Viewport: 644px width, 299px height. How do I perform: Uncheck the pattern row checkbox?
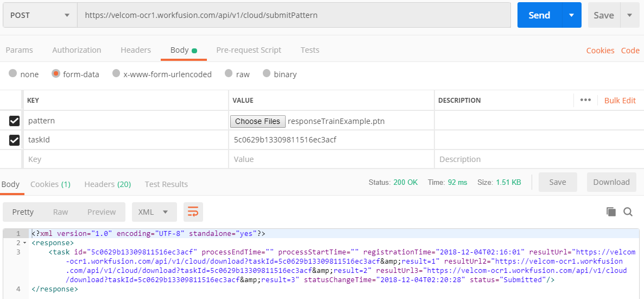pyautogui.click(x=14, y=121)
